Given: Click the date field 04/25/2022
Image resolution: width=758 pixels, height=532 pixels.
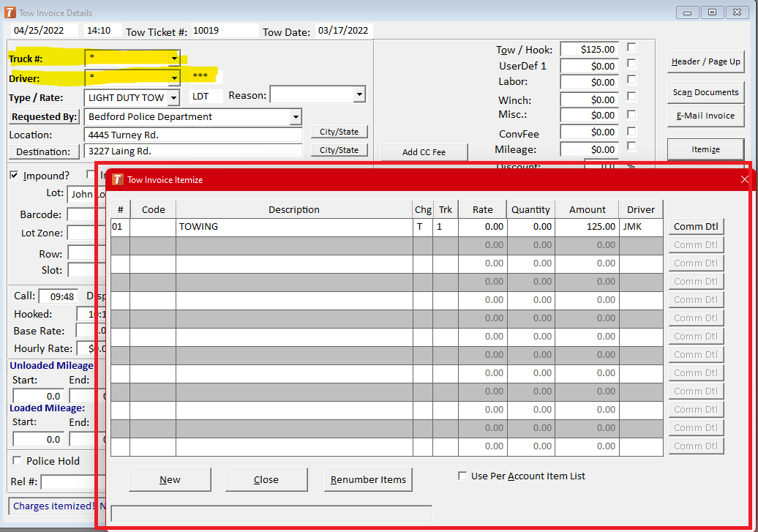Looking at the screenshot, I should [x=45, y=31].
